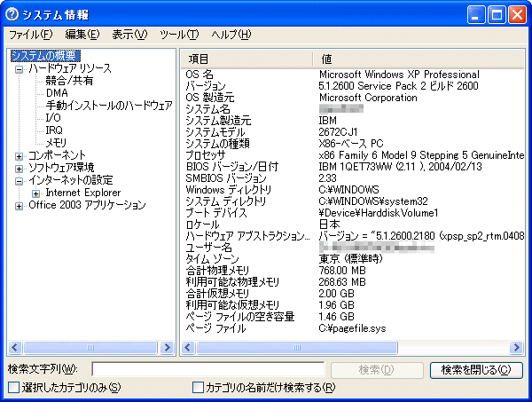The image size is (532, 402).
Task: Select 手動インストールのハードウェア item
Action: pyautogui.click(x=109, y=106)
